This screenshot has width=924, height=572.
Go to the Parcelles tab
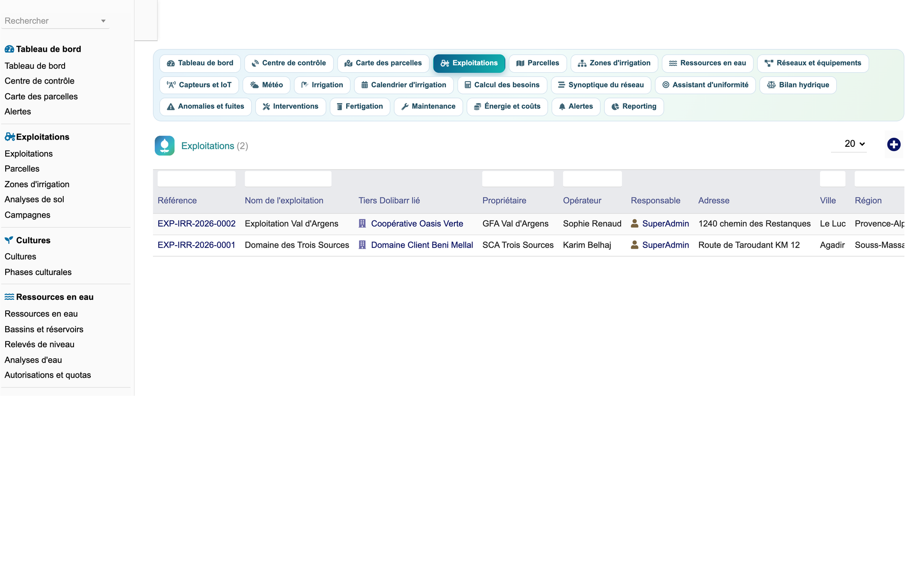(x=538, y=63)
